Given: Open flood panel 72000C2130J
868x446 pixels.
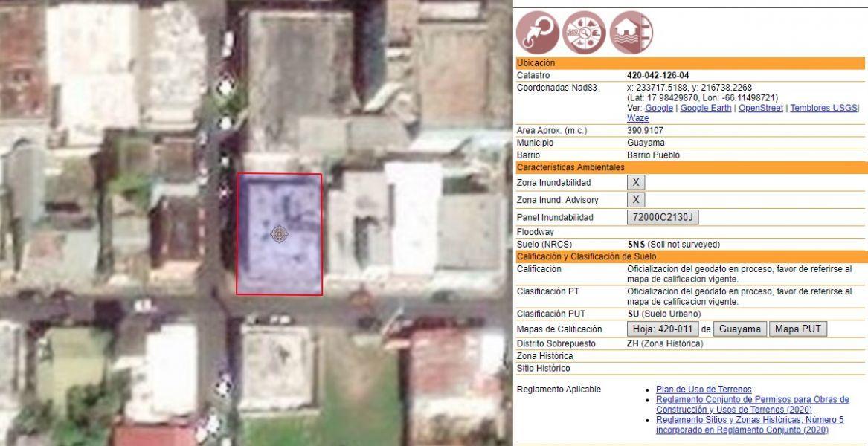Looking at the screenshot, I should [x=663, y=217].
